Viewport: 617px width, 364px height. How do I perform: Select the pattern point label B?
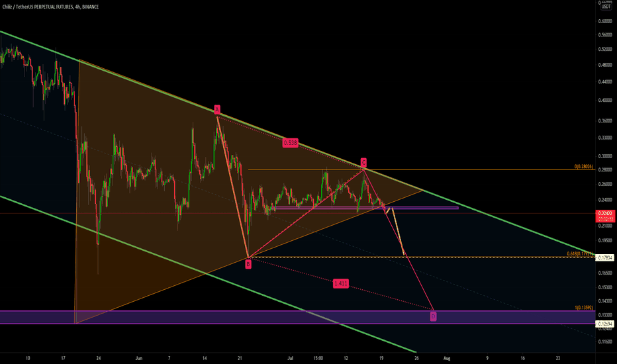(x=248, y=265)
